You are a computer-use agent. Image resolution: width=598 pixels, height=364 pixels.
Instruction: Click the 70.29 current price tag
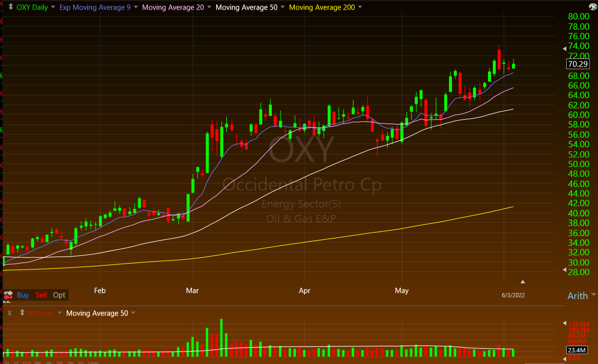coord(578,64)
